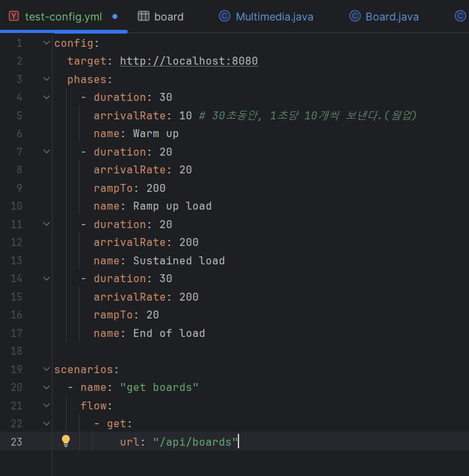Click the class icon on Multimedia.java tab
The width and height of the screenshot is (469, 476).
tap(225, 16)
